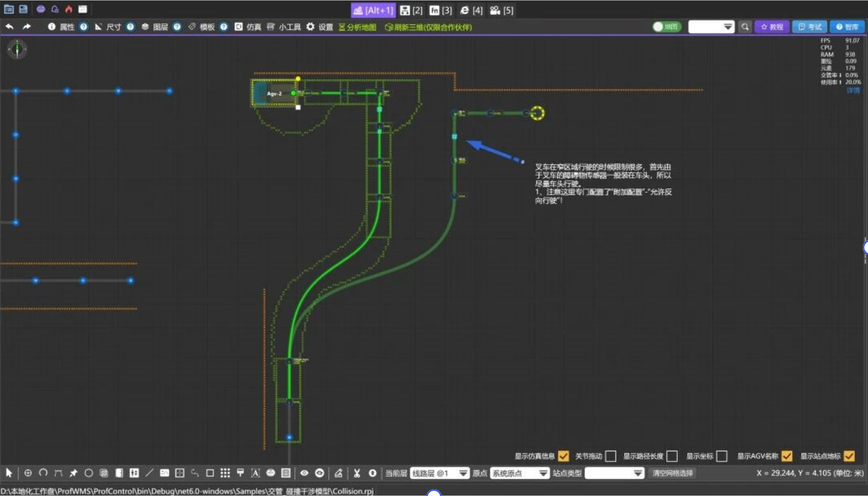Click the 清空网格选择 button
Image resolution: width=868 pixels, height=496 pixels.
coord(673,473)
